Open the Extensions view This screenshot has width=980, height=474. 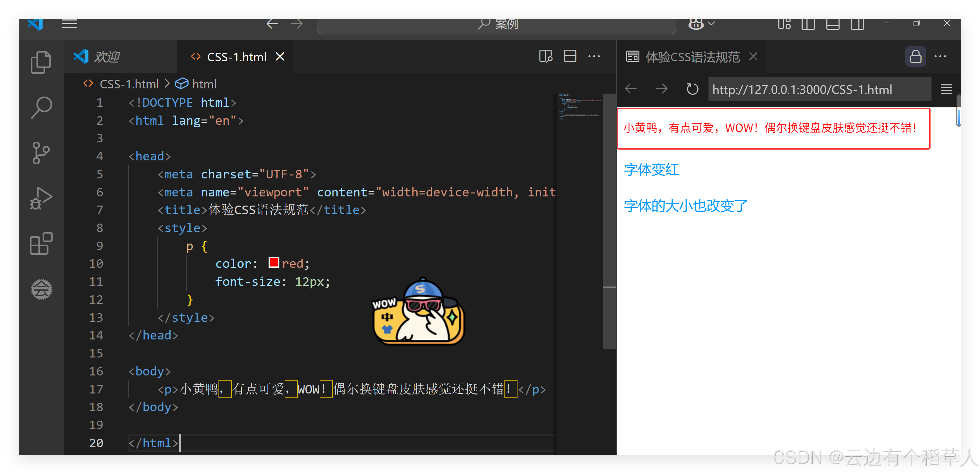[41, 243]
